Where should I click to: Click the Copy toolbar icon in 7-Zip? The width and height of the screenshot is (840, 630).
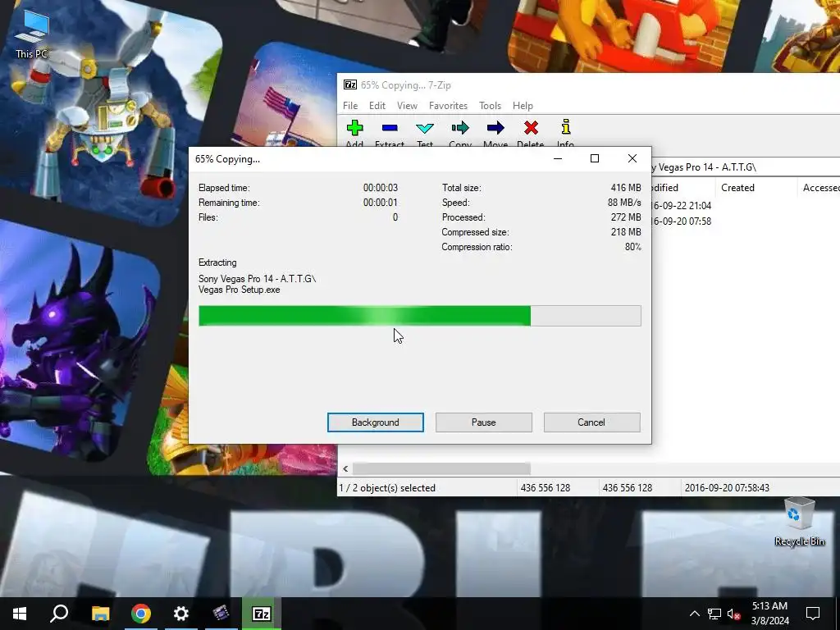pyautogui.click(x=459, y=128)
